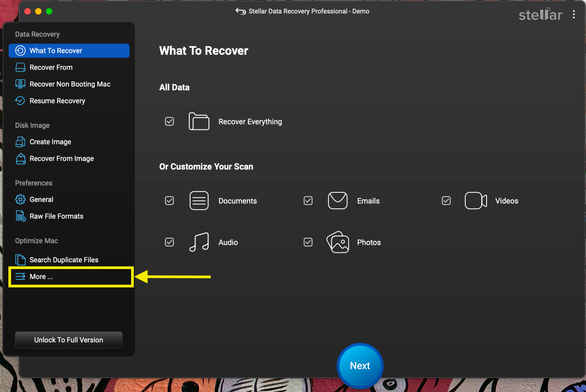
Task: Click the Resume Recovery circular arrow icon
Action: click(x=20, y=101)
